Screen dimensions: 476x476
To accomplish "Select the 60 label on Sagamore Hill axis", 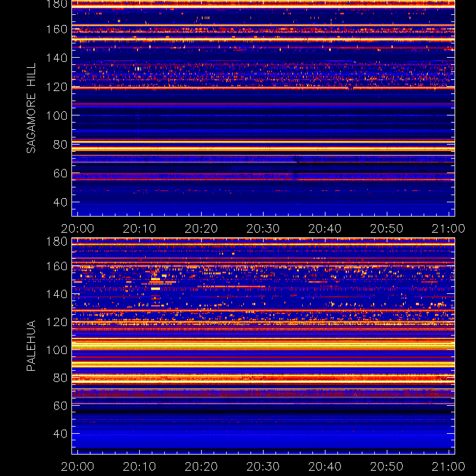I will tap(60, 173).
